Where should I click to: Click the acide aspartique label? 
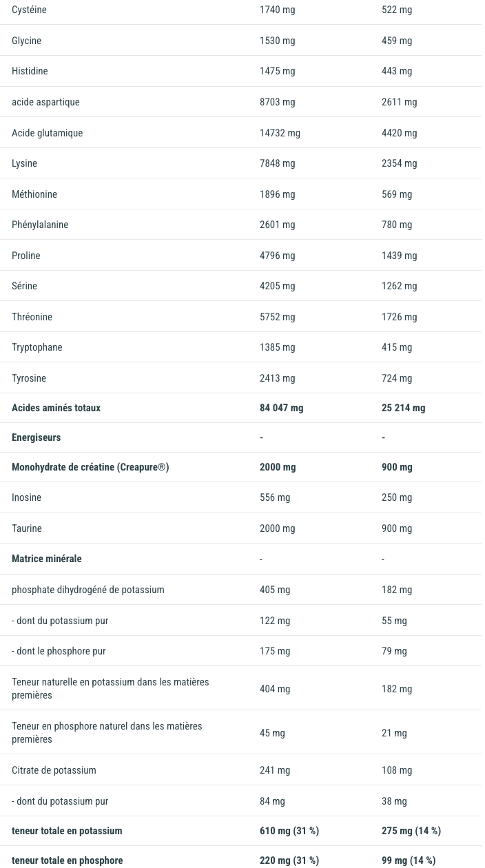click(45, 102)
